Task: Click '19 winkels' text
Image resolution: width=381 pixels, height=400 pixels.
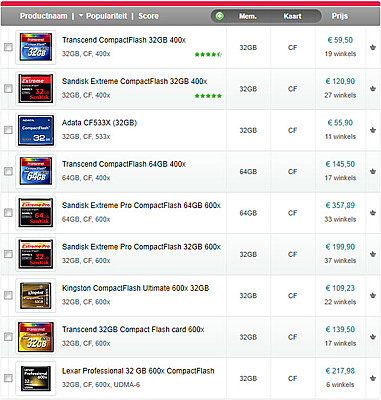Action: click(340, 54)
